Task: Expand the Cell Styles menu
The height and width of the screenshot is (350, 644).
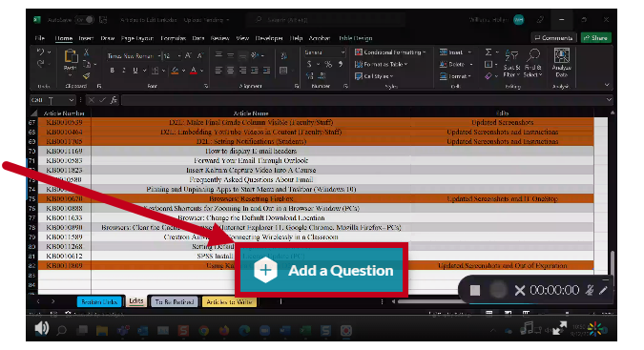Action: [374, 76]
